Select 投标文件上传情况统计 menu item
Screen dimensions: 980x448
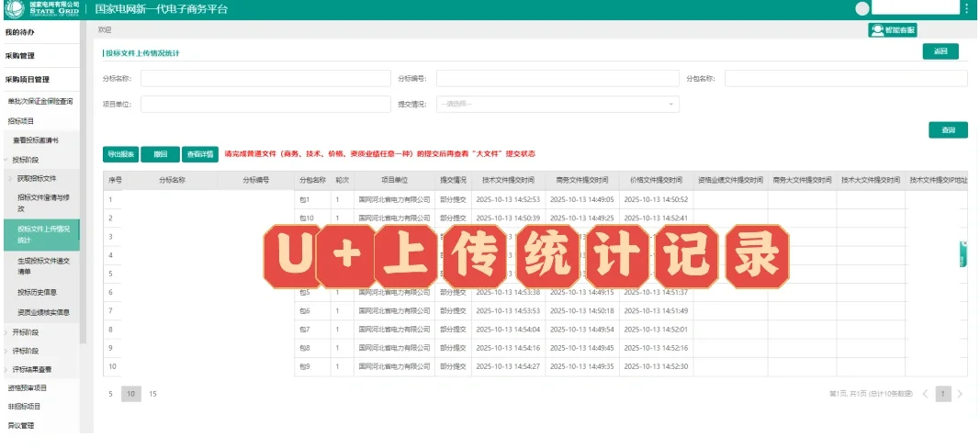pyautogui.click(x=40, y=234)
